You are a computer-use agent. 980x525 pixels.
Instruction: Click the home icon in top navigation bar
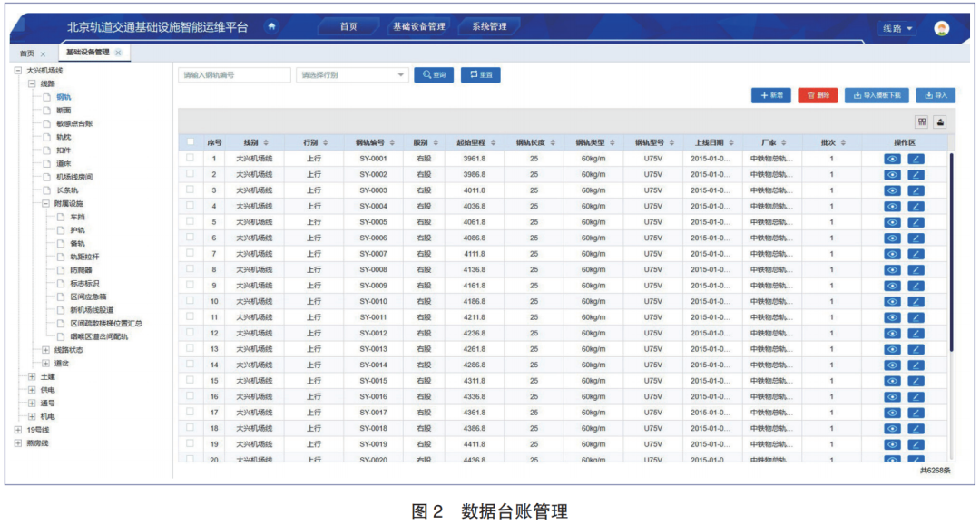(271, 26)
